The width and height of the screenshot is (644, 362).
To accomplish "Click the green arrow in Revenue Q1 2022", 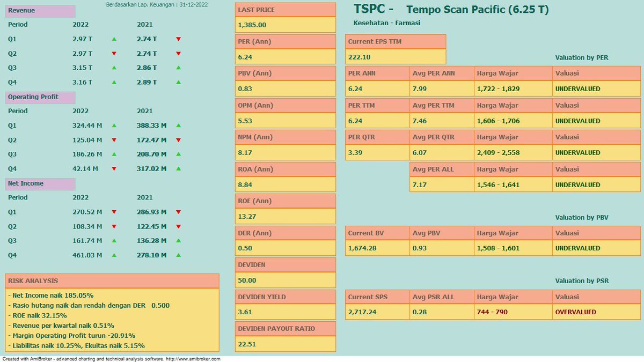I will tap(114, 39).
